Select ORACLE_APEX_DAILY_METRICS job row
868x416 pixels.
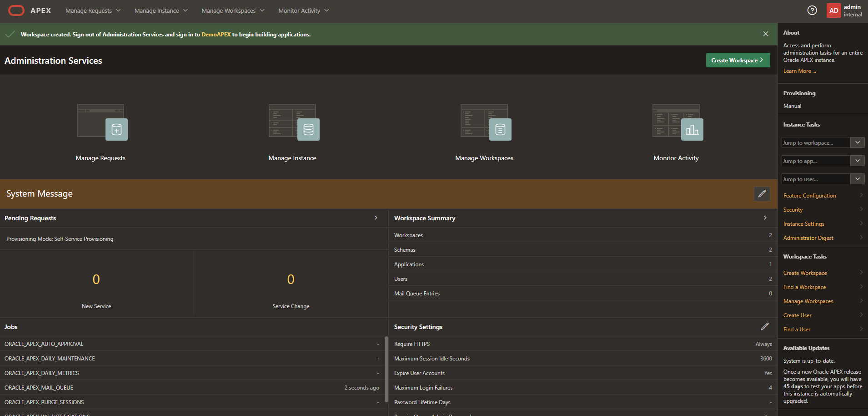tap(192, 373)
